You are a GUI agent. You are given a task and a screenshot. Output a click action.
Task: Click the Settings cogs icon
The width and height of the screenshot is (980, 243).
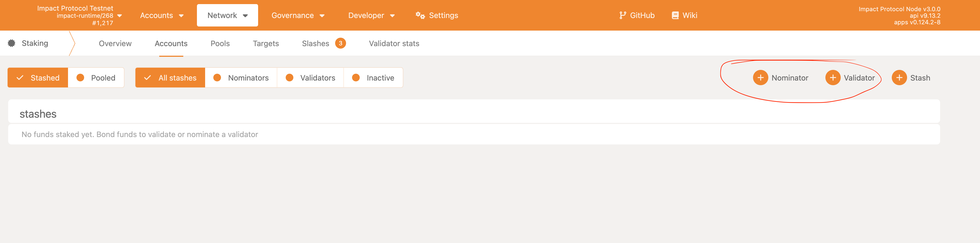pos(420,15)
